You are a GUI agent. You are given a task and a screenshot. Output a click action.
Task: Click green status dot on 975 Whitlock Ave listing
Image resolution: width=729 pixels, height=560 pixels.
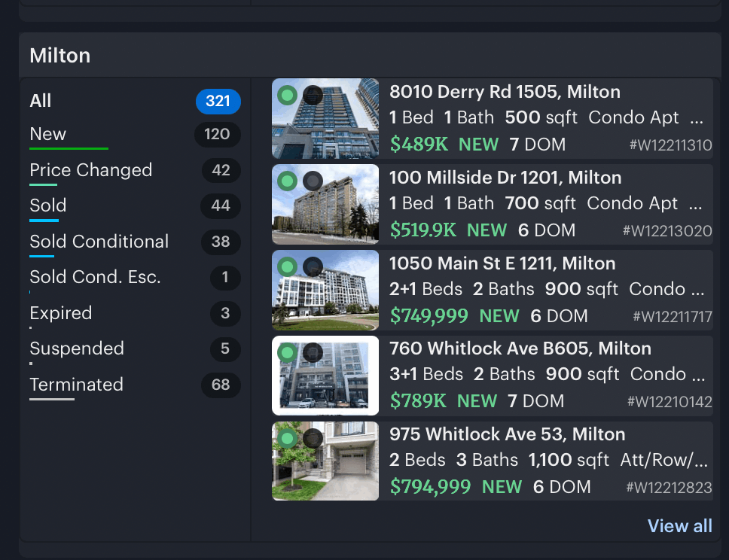(288, 438)
